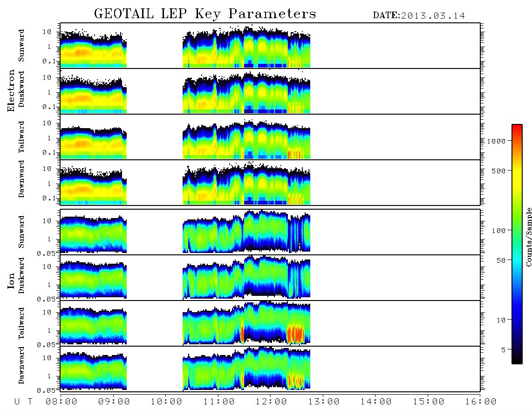
Task: Select the Ion "Dawnward" panel label
Action: [x=21, y=365]
